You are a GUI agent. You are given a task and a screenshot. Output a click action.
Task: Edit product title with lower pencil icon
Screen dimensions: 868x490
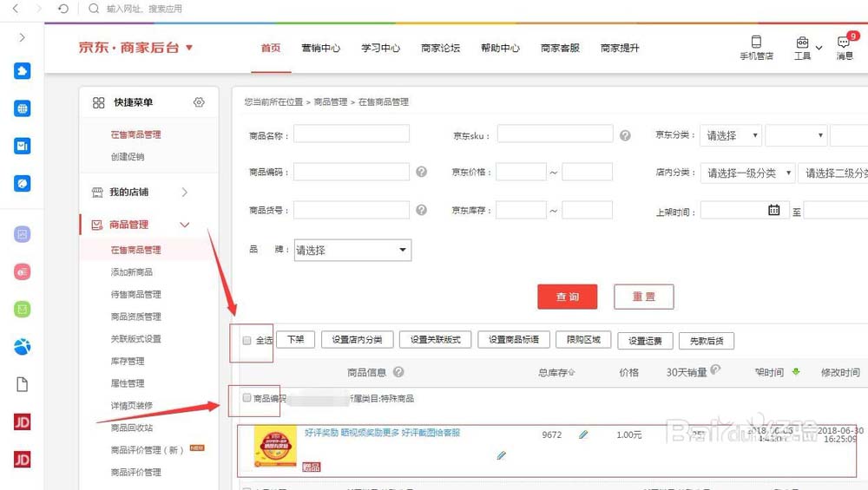501,455
